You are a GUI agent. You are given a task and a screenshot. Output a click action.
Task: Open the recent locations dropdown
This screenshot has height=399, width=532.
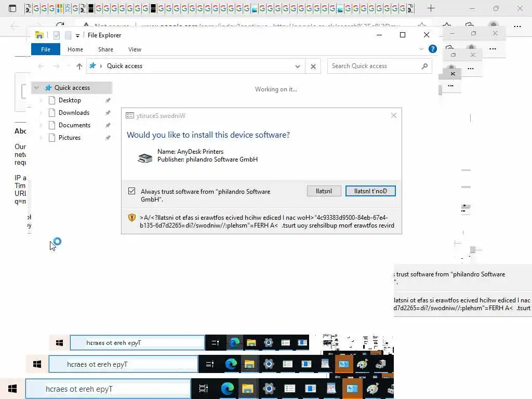[x=68, y=66]
